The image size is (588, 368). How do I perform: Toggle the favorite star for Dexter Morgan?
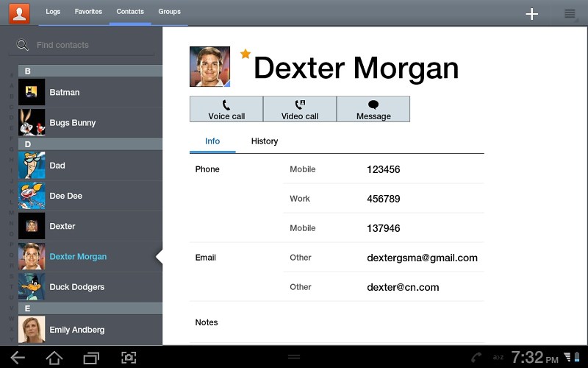pyautogui.click(x=245, y=54)
